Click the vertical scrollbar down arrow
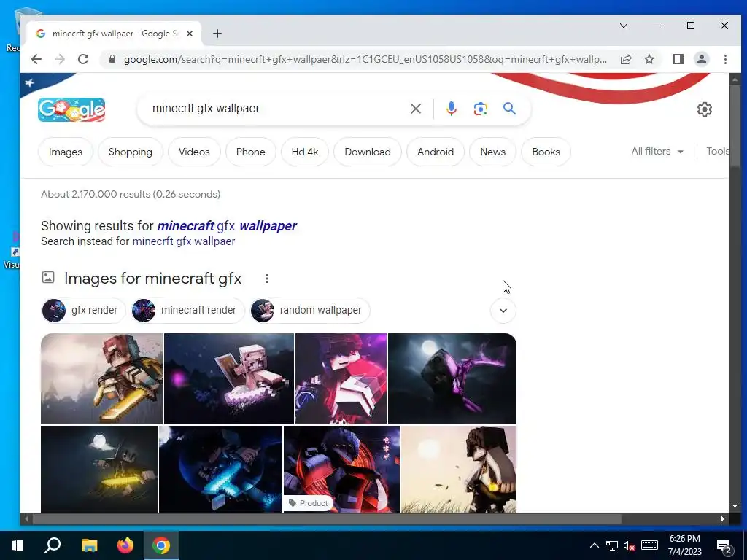This screenshot has height=560, width=747. (x=734, y=506)
